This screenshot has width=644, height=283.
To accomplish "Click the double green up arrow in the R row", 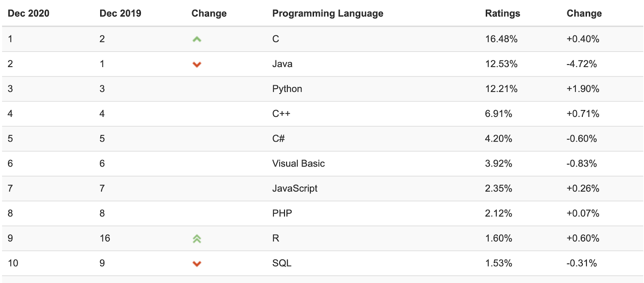I will coord(197,239).
